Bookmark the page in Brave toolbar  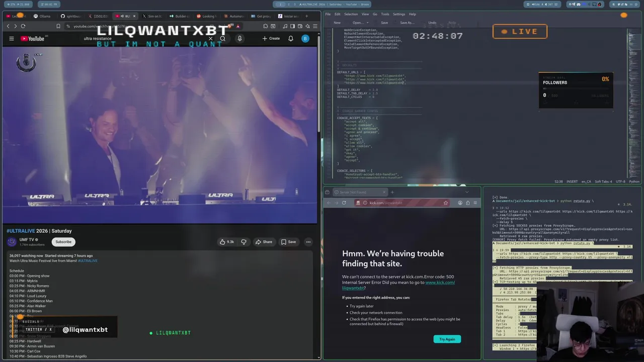click(x=58, y=26)
